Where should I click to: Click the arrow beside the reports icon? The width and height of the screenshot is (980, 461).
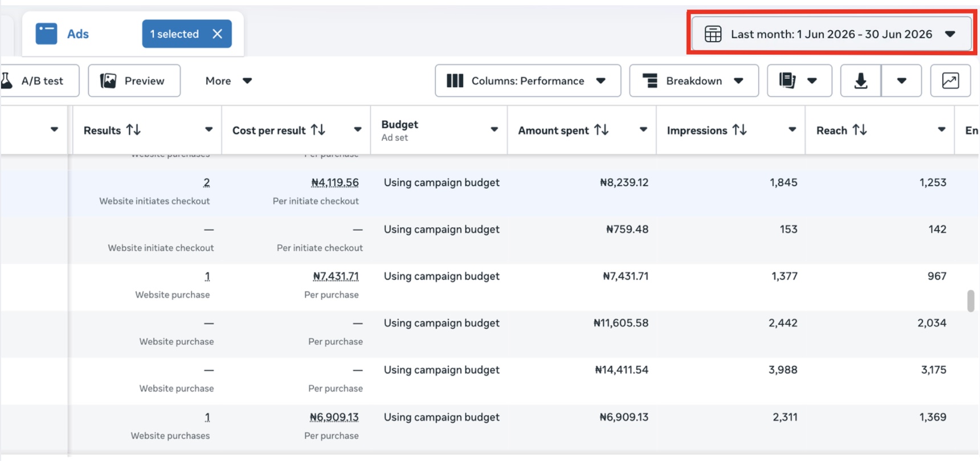pyautogui.click(x=812, y=81)
